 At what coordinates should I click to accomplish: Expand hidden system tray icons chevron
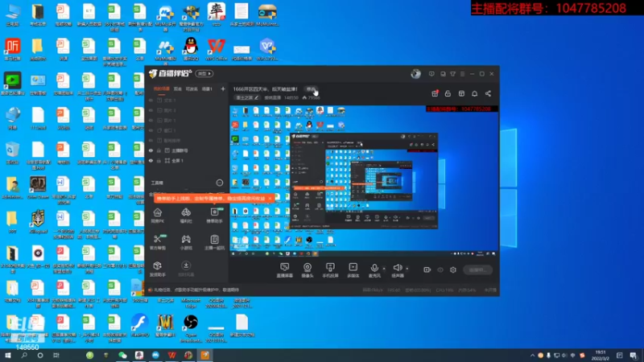[x=532, y=356]
